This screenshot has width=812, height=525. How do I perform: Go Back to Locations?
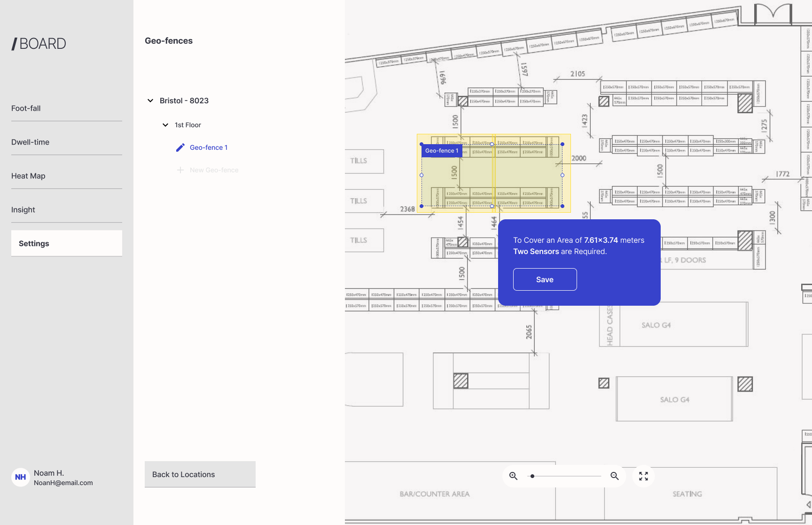[x=200, y=474]
